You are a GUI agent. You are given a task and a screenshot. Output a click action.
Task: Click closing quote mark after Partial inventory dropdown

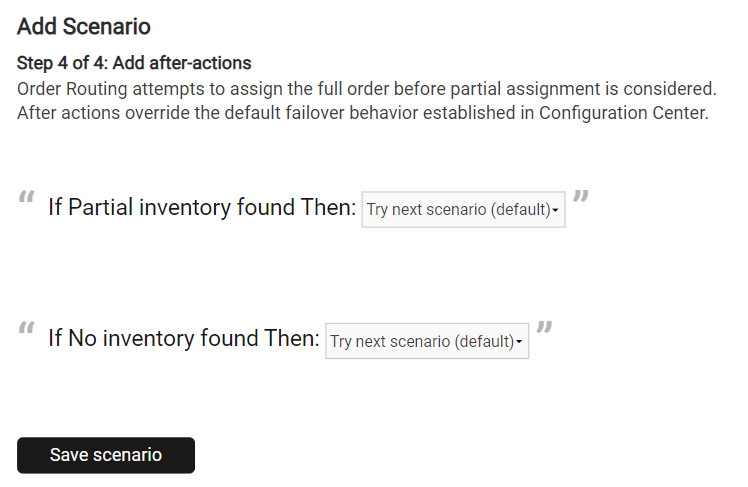(581, 197)
